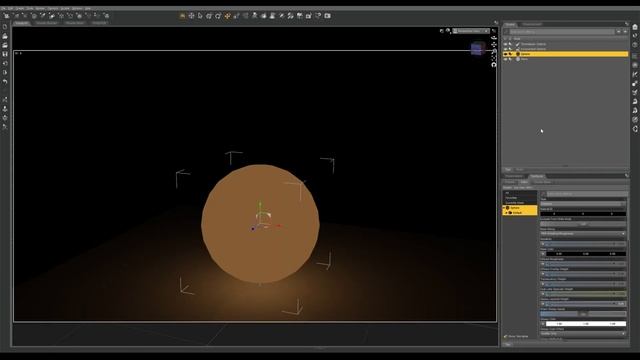Click the orange sphere in the viewport
640x360 pixels.
click(260, 224)
